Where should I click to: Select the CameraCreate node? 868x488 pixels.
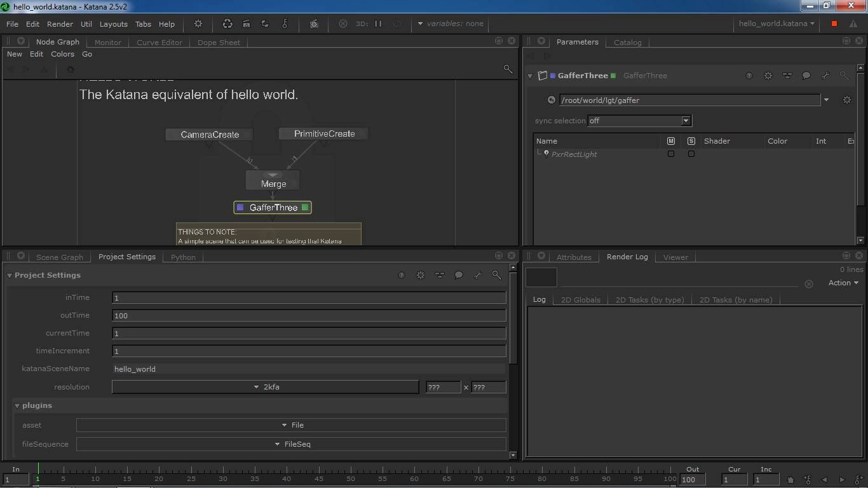pos(210,135)
